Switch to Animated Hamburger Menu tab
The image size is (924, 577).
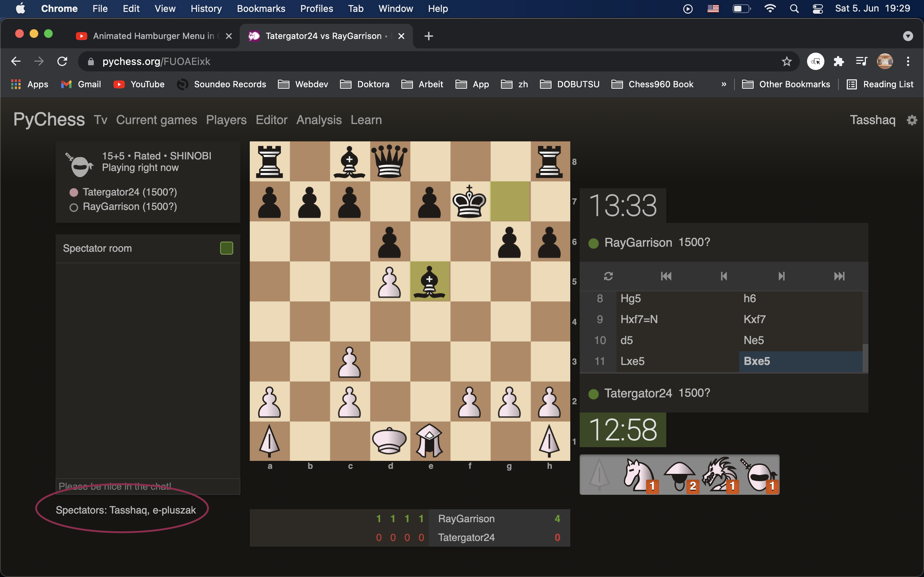click(x=153, y=36)
